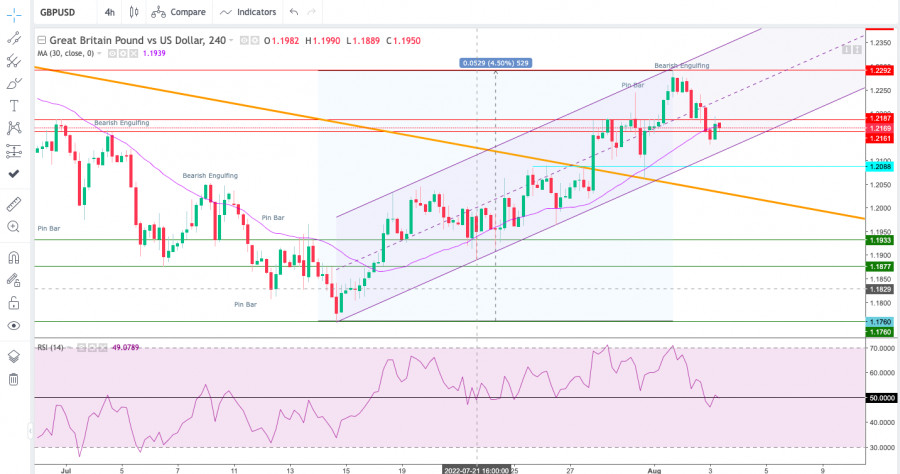Hide the MA indicator via its eye icon
Viewport: 900px width, 474px height.
[112, 53]
